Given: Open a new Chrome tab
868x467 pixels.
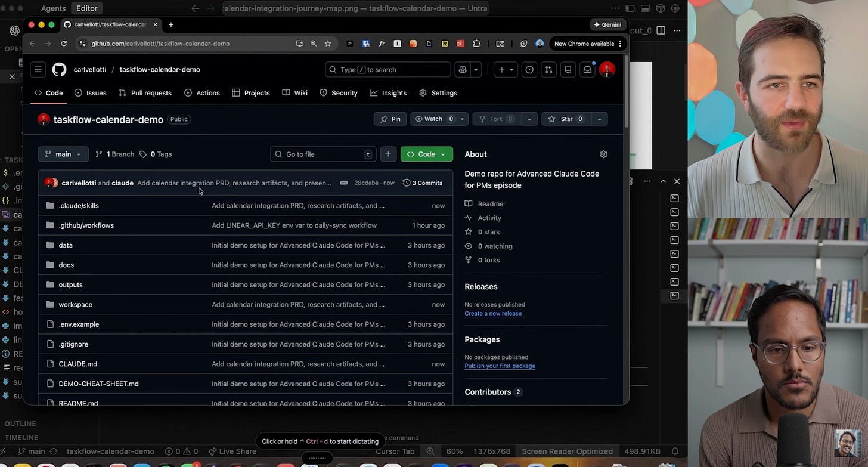Looking at the screenshot, I should tap(171, 24).
